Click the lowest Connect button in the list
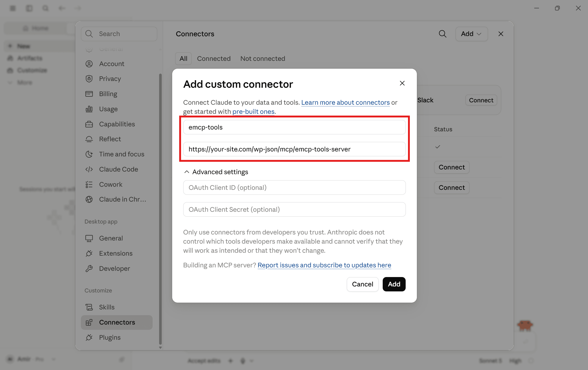Viewport: 588px width, 370px height. pyautogui.click(x=452, y=187)
